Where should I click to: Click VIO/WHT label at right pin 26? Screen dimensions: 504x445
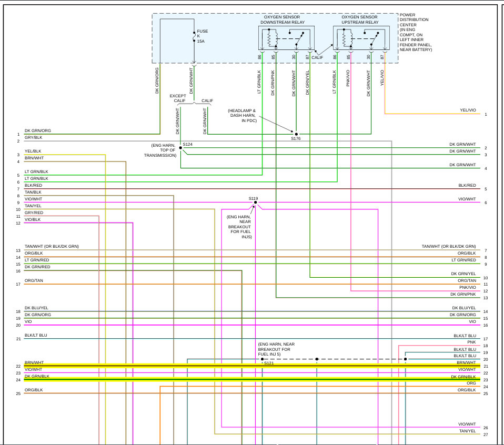(x=467, y=424)
